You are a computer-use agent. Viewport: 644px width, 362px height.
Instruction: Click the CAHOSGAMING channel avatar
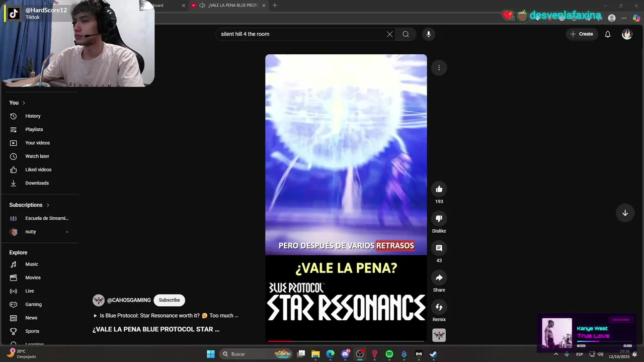pyautogui.click(x=99, y=300)
